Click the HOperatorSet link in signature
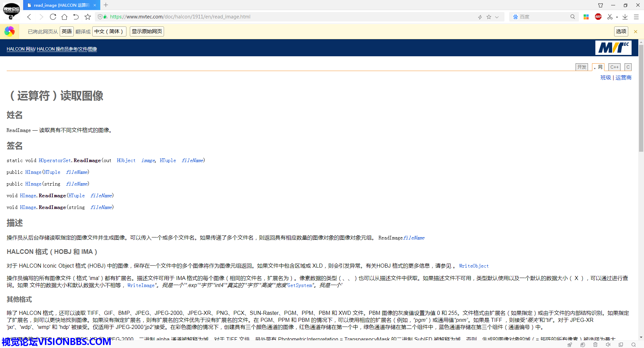The height and width of the screenshot is (348, 644). coord(55,160)
